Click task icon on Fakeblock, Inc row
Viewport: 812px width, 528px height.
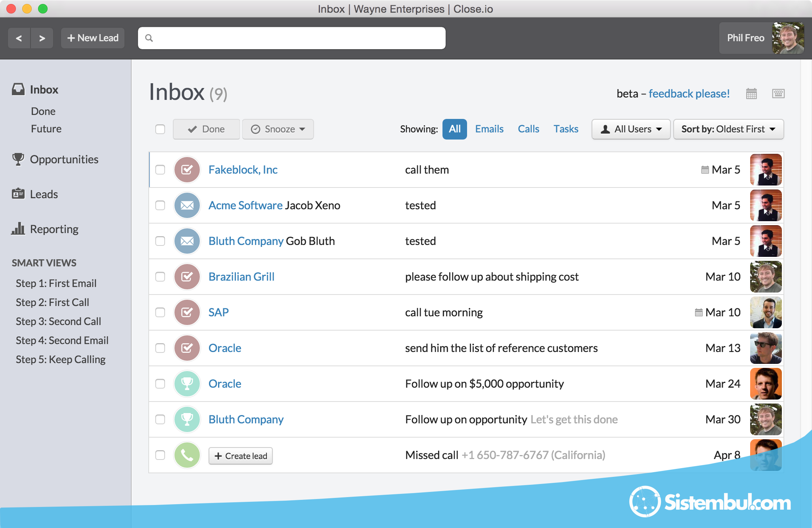187,170
